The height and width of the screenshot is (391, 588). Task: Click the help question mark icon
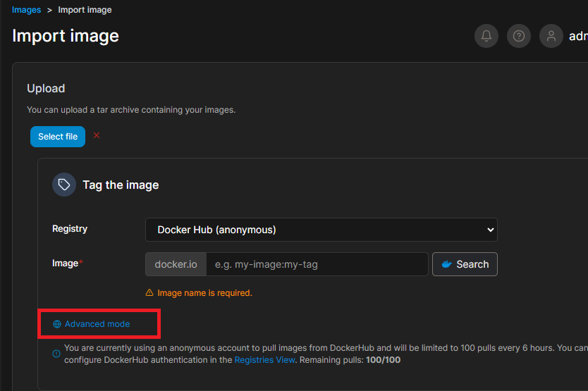tap(519, 36)
